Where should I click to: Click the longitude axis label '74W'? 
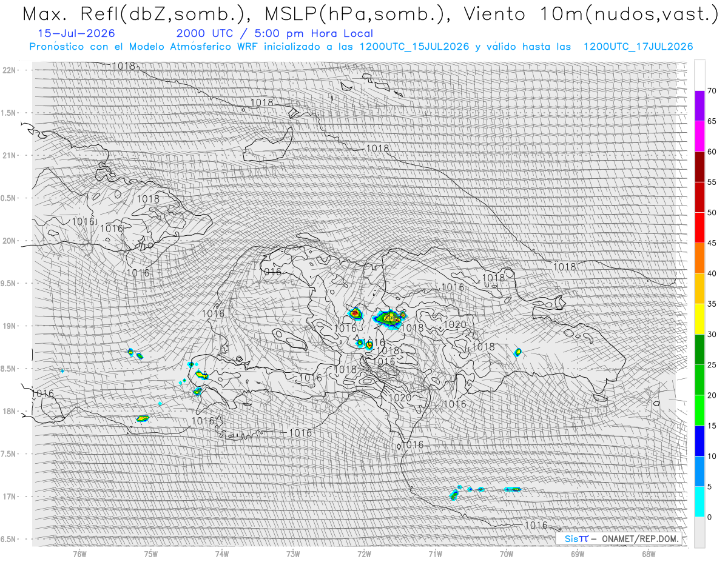[x=222, y=554]
